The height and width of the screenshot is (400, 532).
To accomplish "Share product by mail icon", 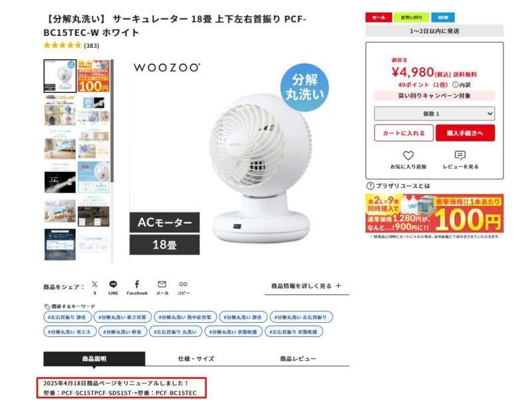I will pyautogui.click(x=162, y=284).
